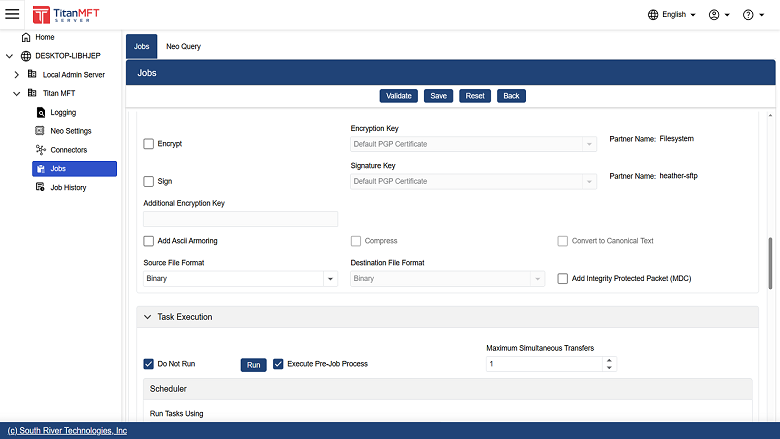Increase Maximum Simultaneous Transfers with up arrow
This screenshot has height=439, width=780.
(x=610, y=360)
